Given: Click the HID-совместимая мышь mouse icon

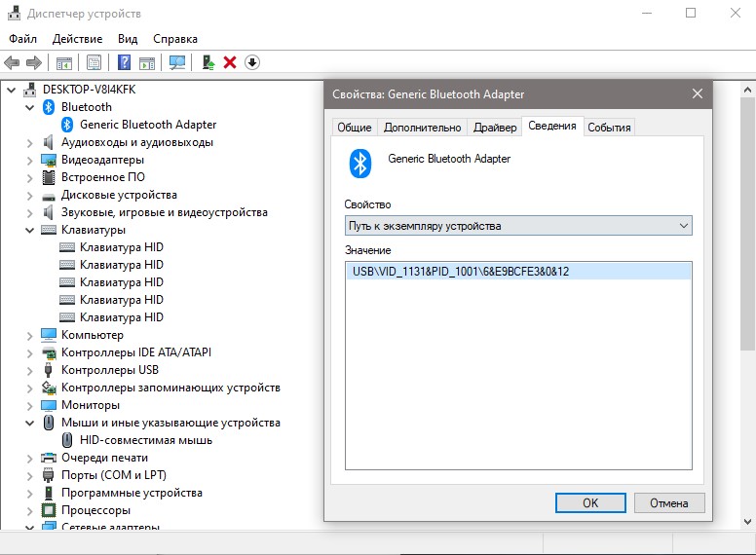Looking at the screenshot, I should 67,440.
